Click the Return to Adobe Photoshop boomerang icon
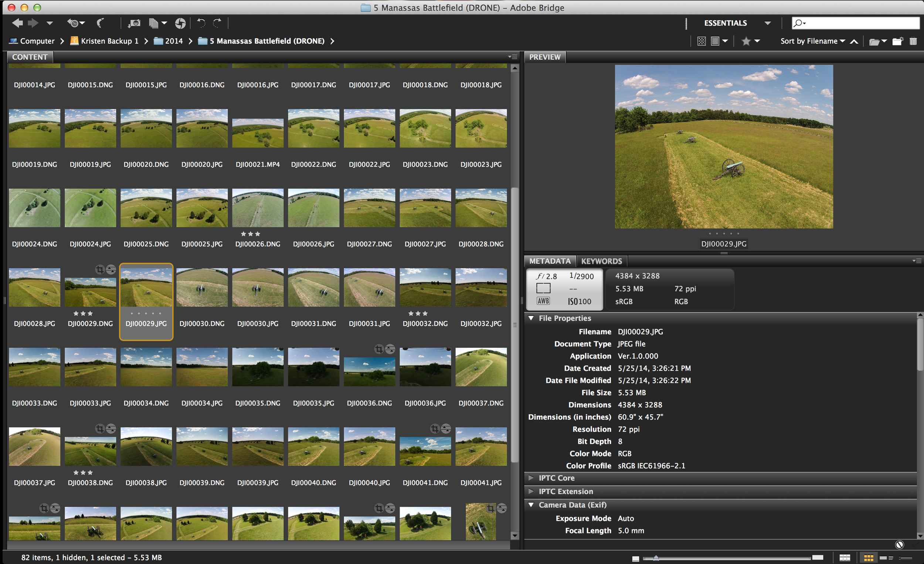 100,23
